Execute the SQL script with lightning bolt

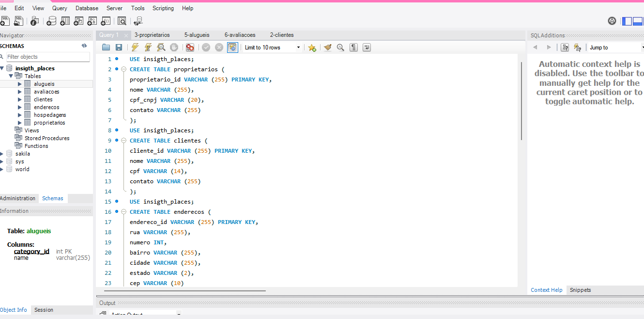coord(135,48)
